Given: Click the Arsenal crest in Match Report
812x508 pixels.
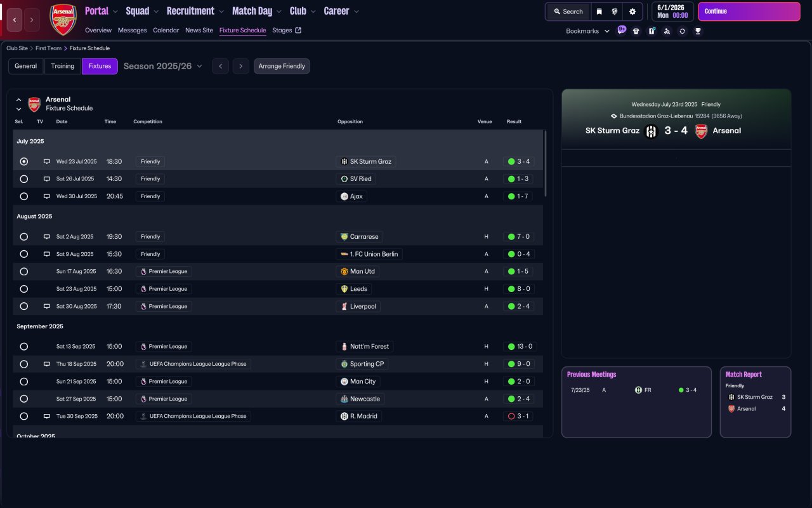Looking at the screenshot, I should pyautogui.click(x=731, y=409).
